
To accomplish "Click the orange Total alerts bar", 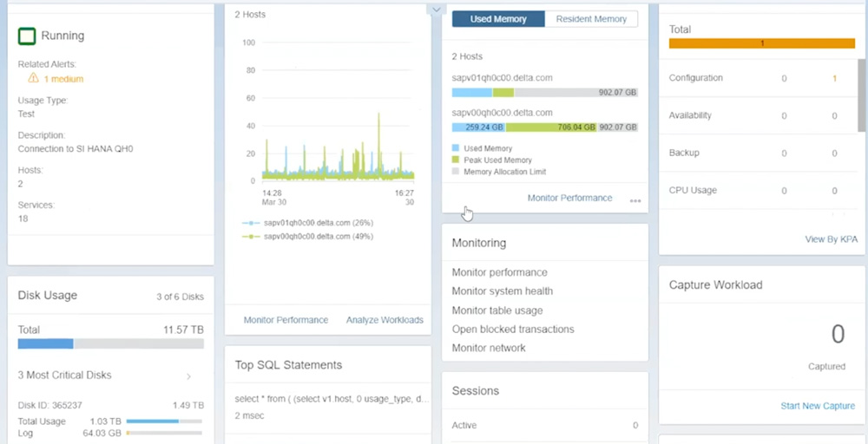I will tap(761, 43).
